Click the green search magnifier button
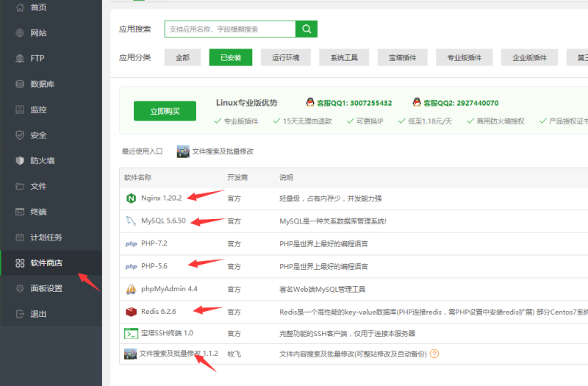This screenshot has width=588, height=386. coord(306,29)
